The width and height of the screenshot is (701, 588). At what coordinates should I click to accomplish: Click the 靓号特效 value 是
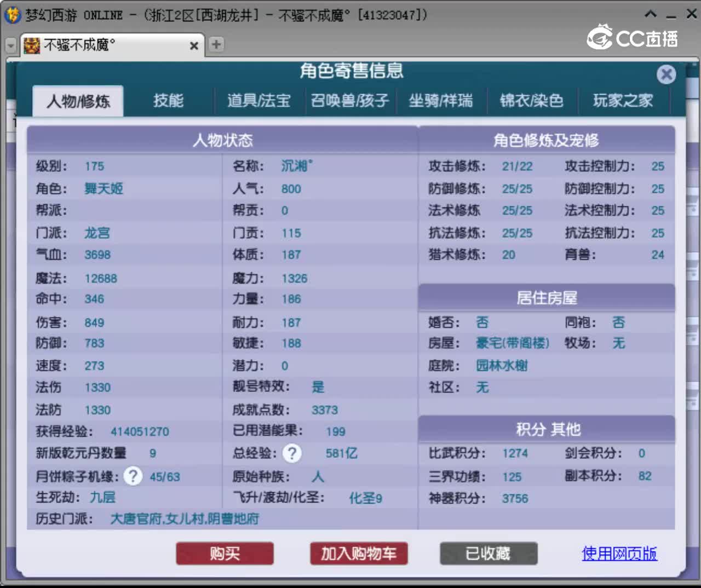pos(318,387)
